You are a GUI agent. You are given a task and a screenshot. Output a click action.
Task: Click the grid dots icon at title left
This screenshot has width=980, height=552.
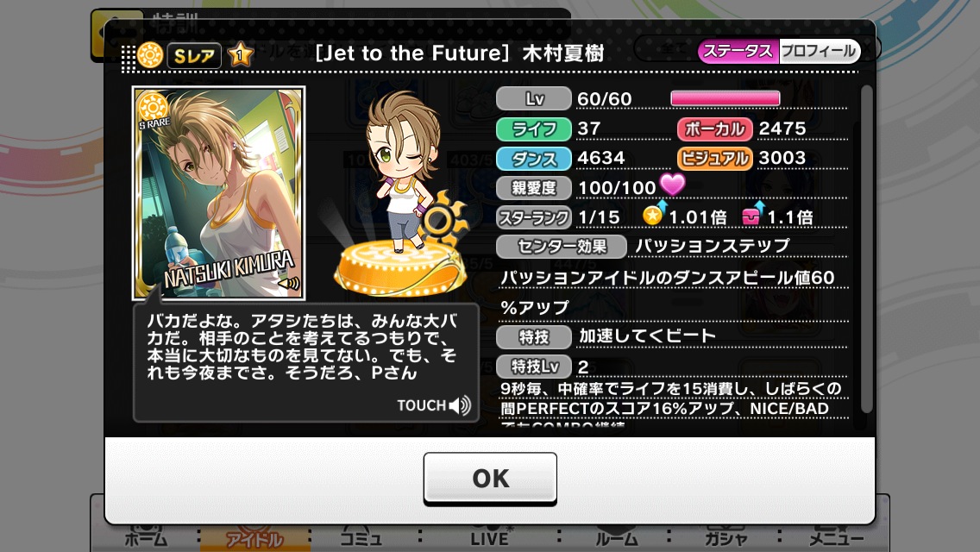point(129,59)
